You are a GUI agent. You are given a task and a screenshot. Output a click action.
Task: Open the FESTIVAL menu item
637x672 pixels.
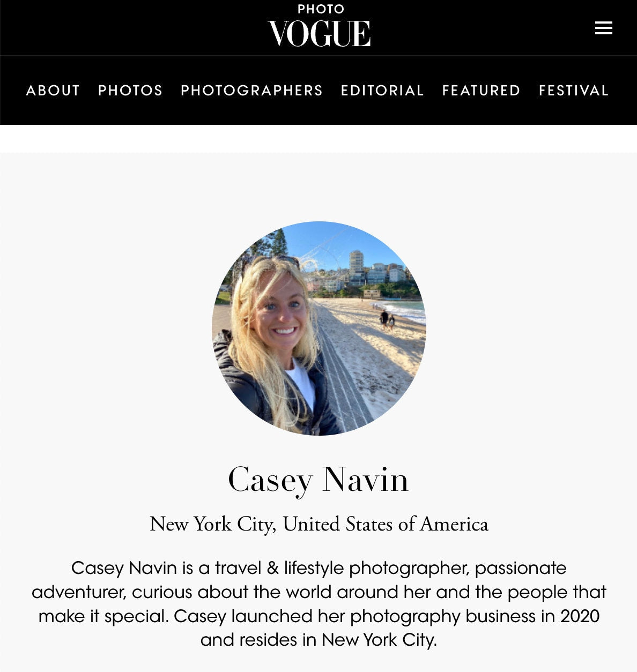574,91
